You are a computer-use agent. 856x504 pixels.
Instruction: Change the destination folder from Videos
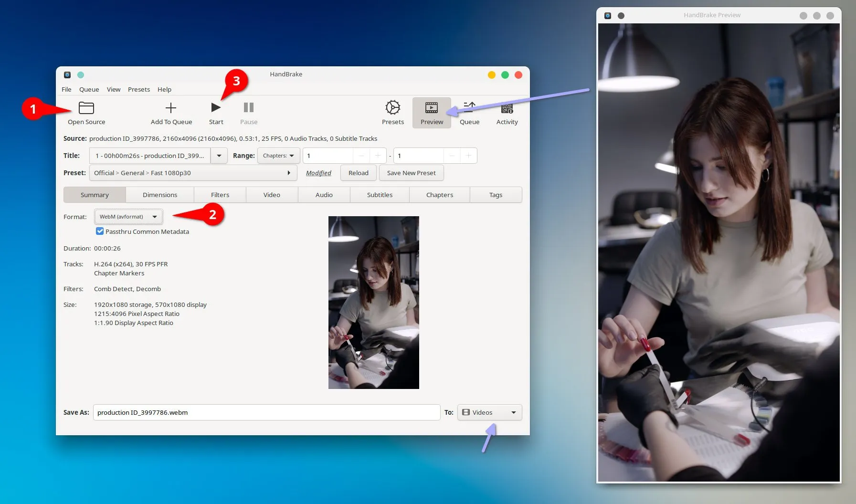[x=489, y=412]
